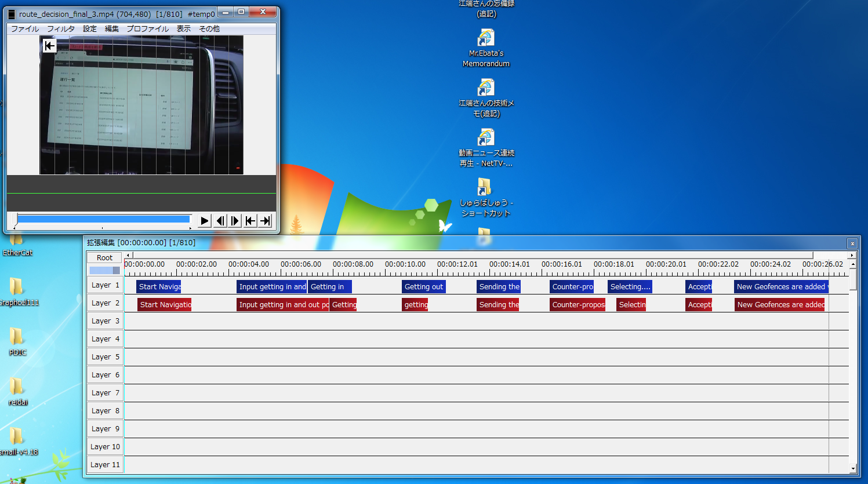Step back one frame in the preview
This screenshot has width=868, height=484.
pos(220,221)
